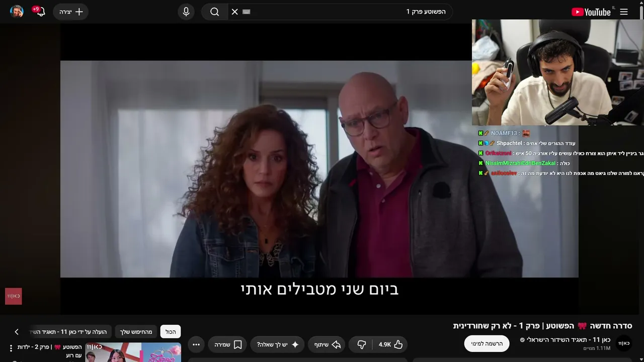Click the NissimMizrahiEdriBenZakai chat username
The width and height of the screenshot is (644, 362).
pos(520,163)
